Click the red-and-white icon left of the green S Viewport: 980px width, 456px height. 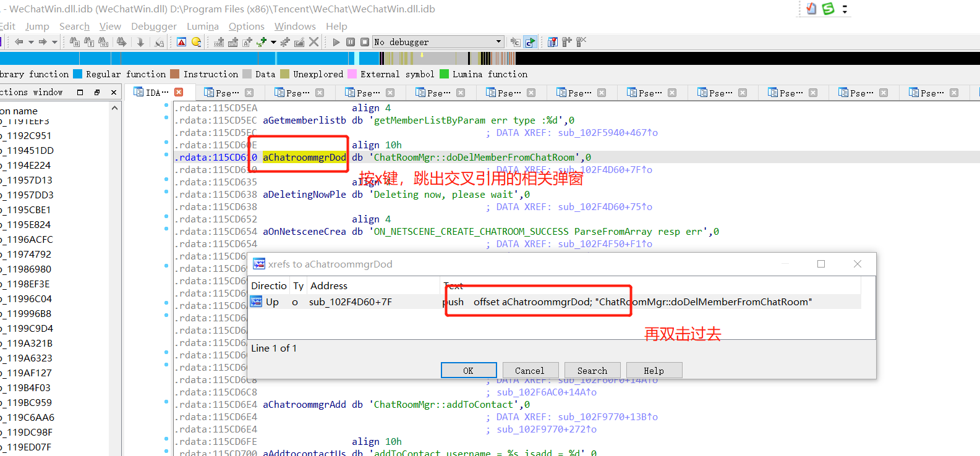click(811, 9)
